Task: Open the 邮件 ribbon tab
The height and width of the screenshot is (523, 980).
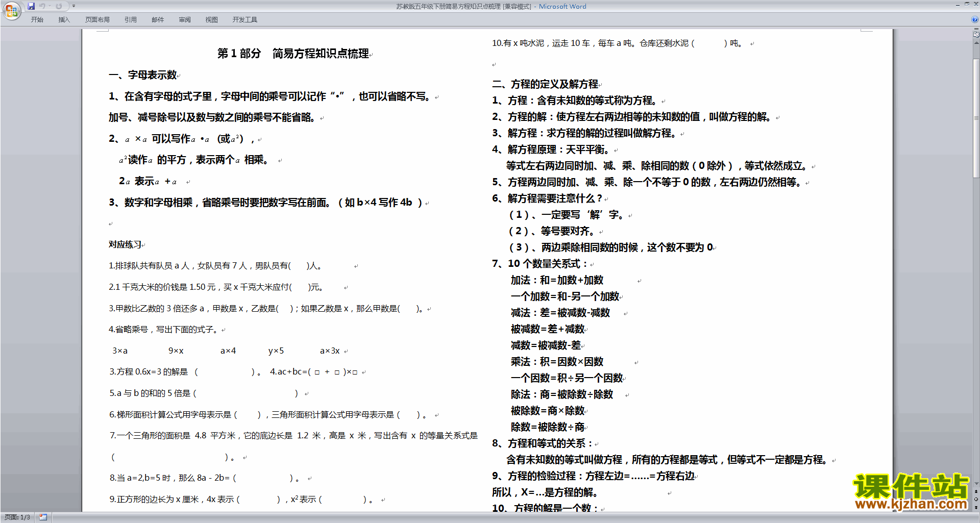Action: click(x=158, y=20)
